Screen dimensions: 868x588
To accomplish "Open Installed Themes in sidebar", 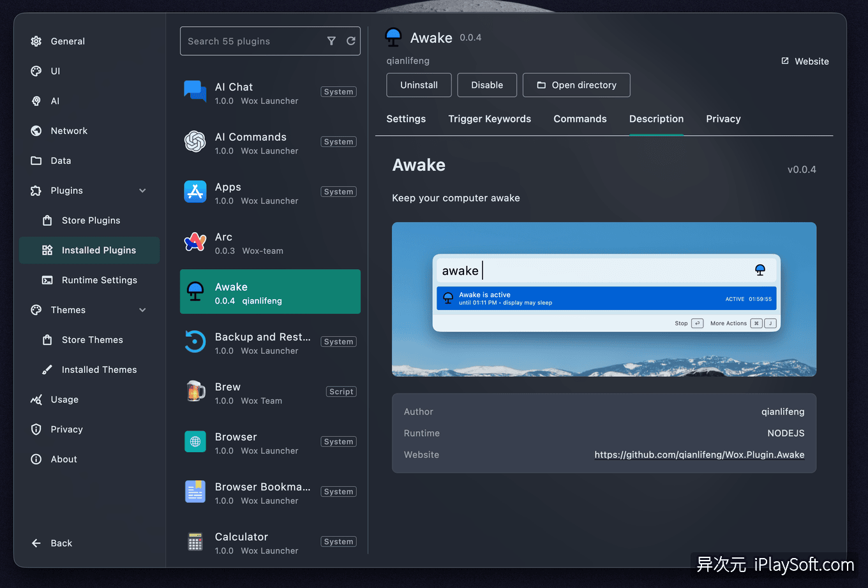I will pos(89,370).
